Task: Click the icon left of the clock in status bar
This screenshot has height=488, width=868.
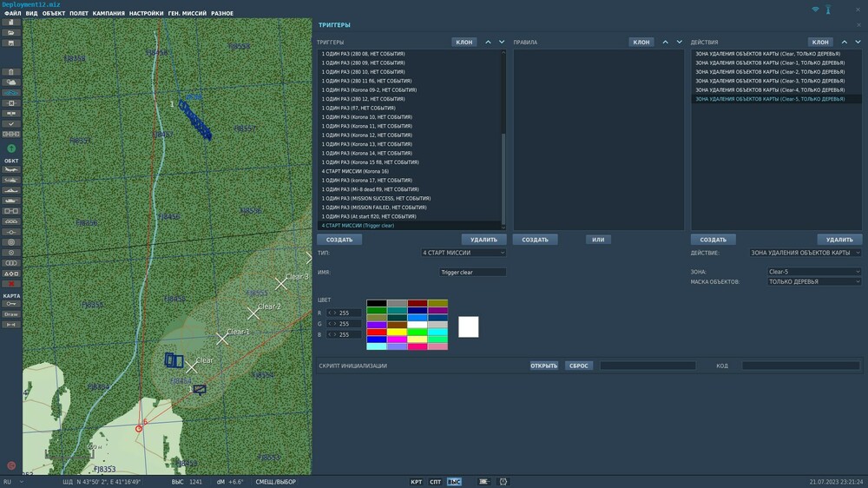Action: (483, 482)
